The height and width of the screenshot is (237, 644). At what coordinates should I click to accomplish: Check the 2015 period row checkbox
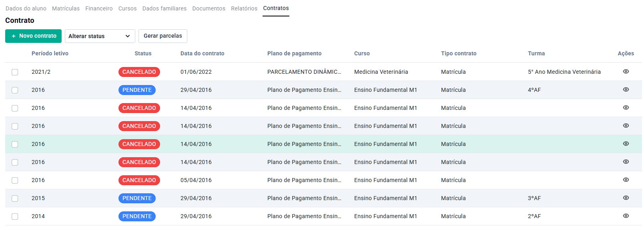pyautogui.click(x=15, y=199)
